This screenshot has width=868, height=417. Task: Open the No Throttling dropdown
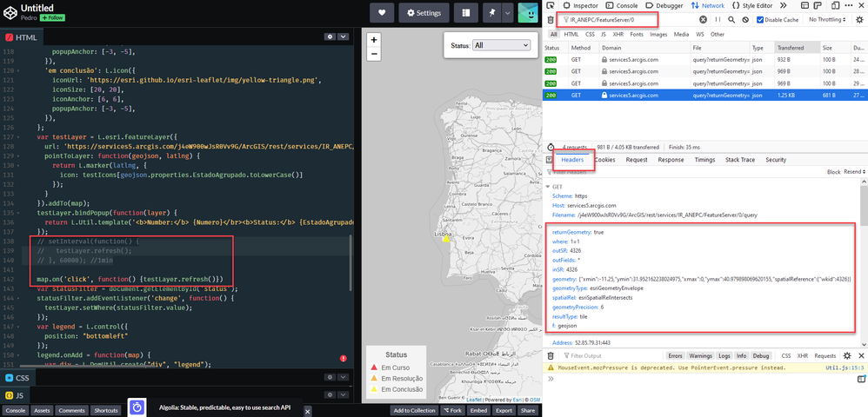pos(828,20)
